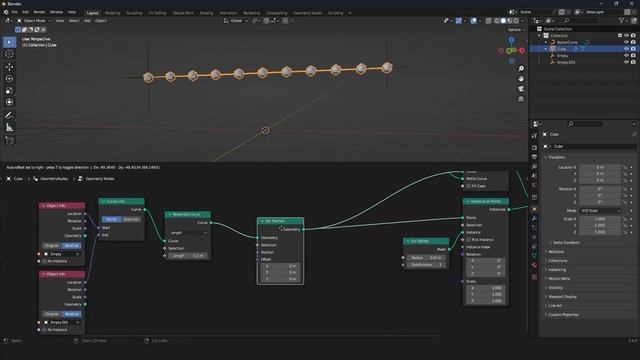Open the Render menu

pos(39,12)
